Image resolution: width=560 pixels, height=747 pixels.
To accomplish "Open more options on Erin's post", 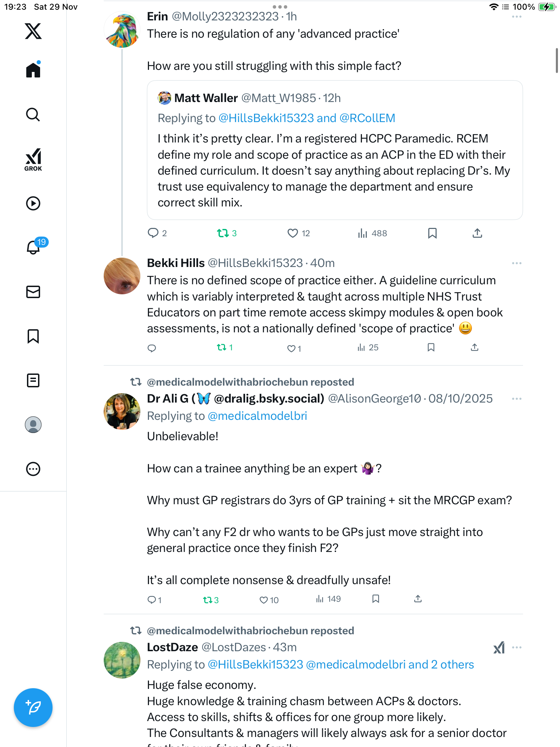I will click(x=516, y=17).
